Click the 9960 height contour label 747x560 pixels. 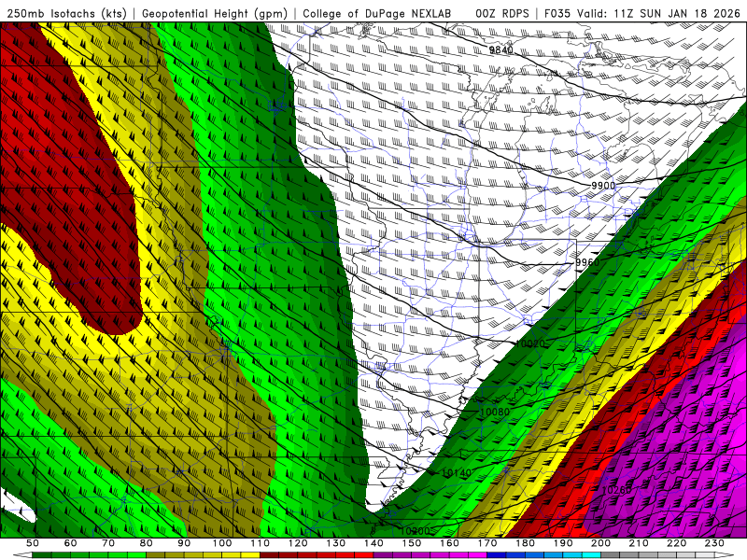(x=587, y=262)
